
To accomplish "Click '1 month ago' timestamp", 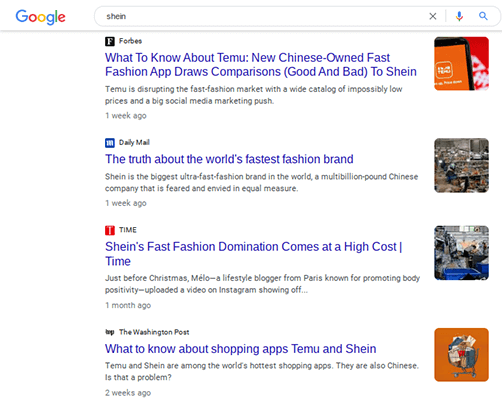I will (x=128, y=305).
